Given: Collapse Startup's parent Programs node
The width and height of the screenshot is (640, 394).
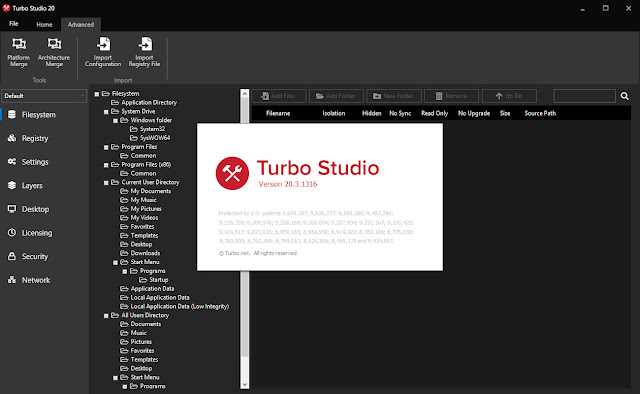Looking at the screenshot, I should coord(125,272).
